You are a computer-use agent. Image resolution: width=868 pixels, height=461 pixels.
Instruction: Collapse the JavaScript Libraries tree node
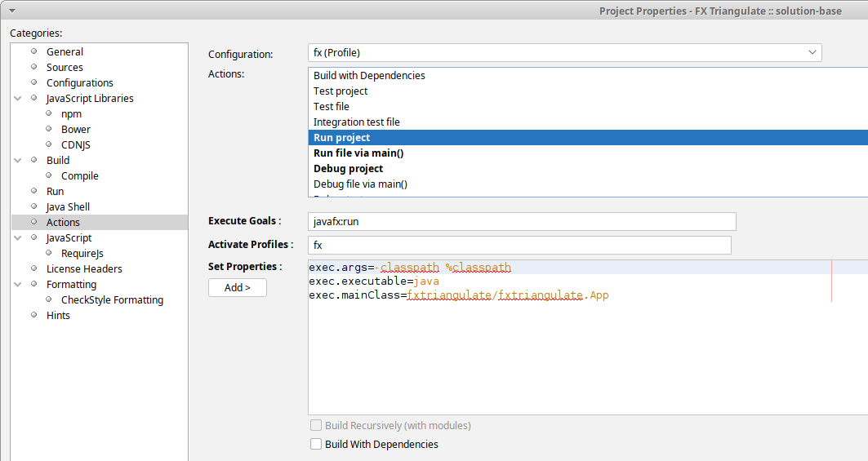click(x=18, y=99)
